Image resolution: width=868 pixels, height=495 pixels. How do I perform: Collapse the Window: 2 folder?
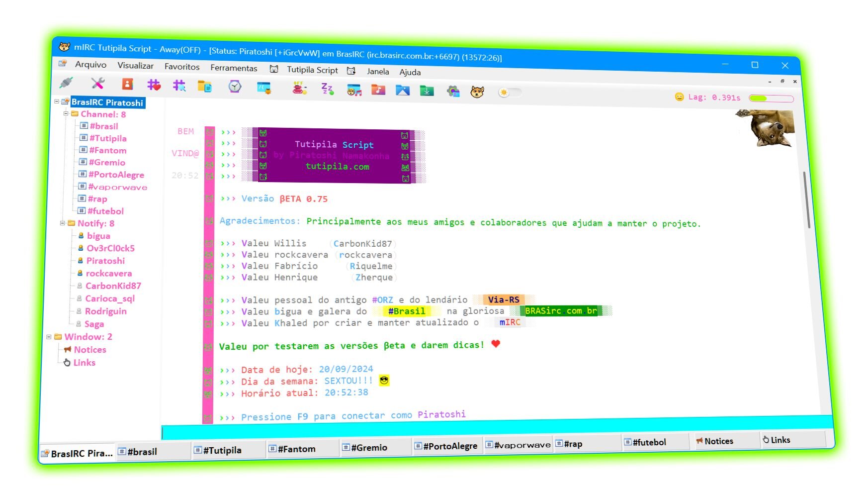(x=49, y=336)
